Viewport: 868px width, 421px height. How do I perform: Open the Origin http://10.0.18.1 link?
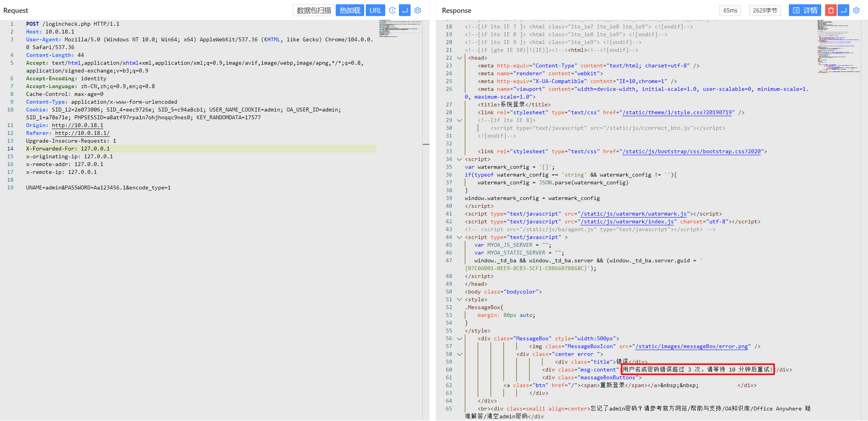click(77, 125)
